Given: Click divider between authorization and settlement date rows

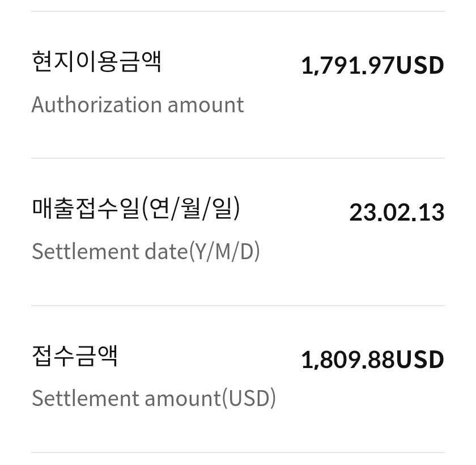Looking at the screenshot, I should coord(238,158).
